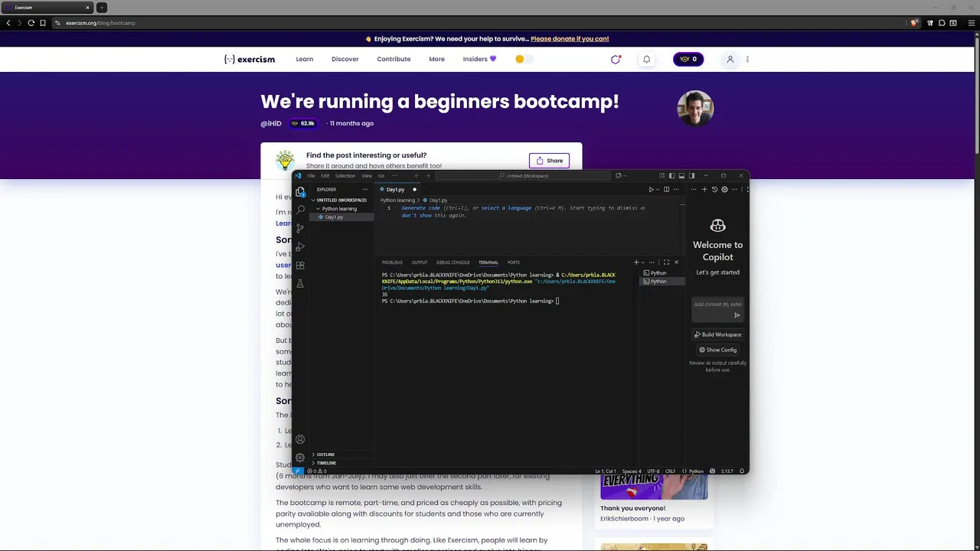Split the editor to the right
This screenshot has width=980, height=551.
coord(666,189)
